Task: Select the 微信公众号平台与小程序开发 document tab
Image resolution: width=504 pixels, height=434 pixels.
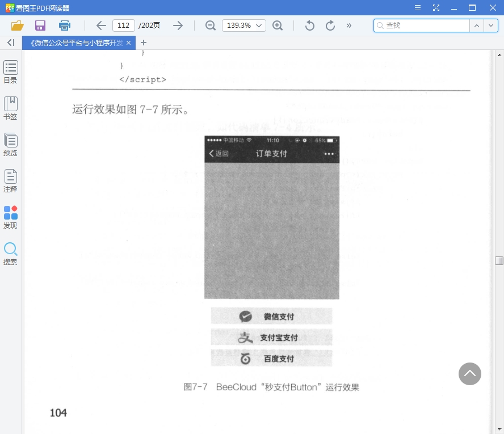Action: [77, 43]
